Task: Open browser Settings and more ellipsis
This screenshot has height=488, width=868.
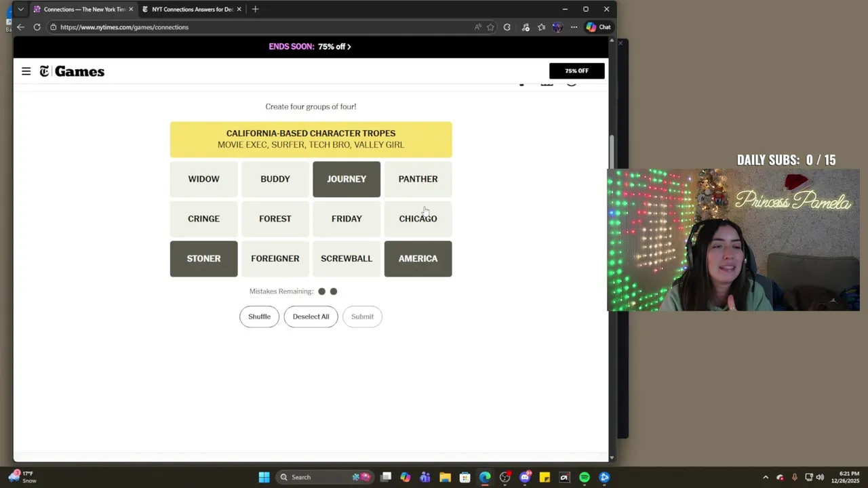Action: click(574, 27)
